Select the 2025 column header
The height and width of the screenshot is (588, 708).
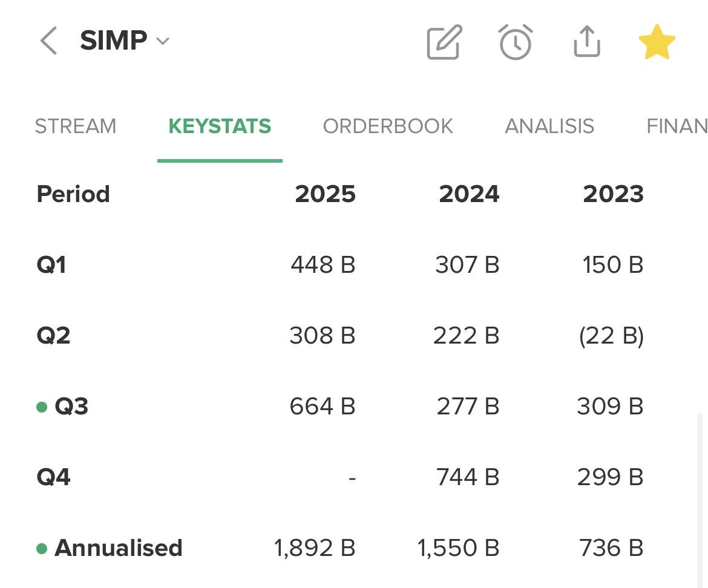[325, 194]
